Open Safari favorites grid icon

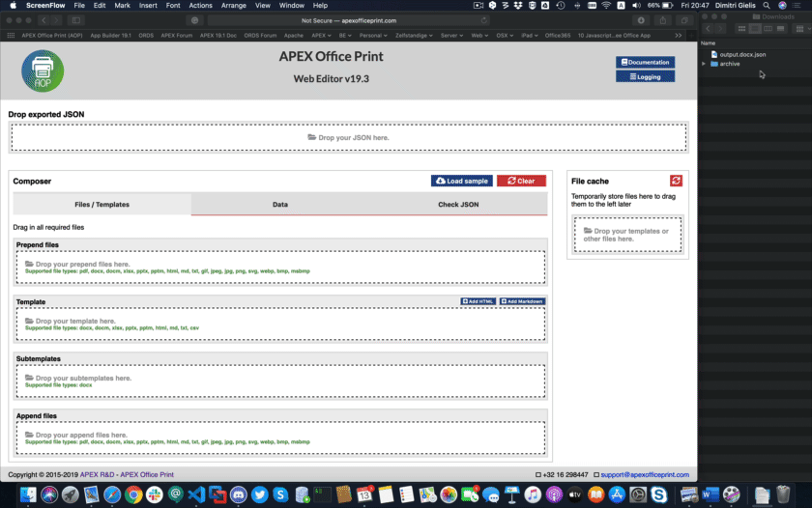tap(11, 35)
